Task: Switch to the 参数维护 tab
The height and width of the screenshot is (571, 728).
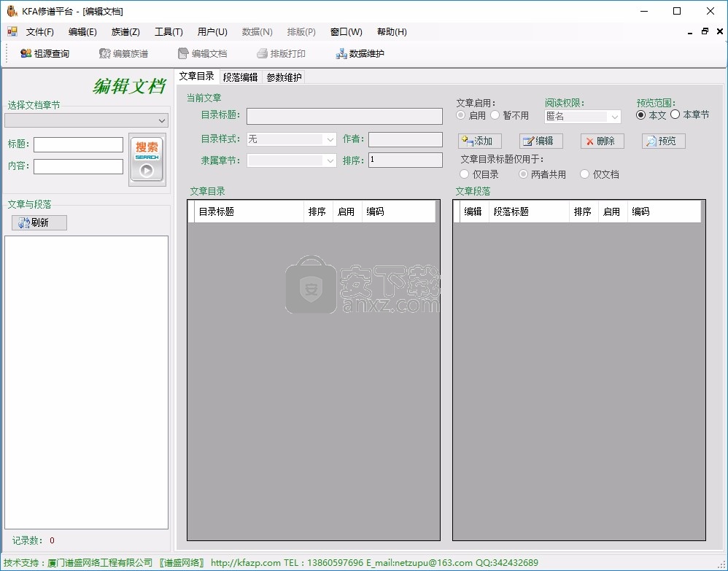Action: tap(284, 77)
